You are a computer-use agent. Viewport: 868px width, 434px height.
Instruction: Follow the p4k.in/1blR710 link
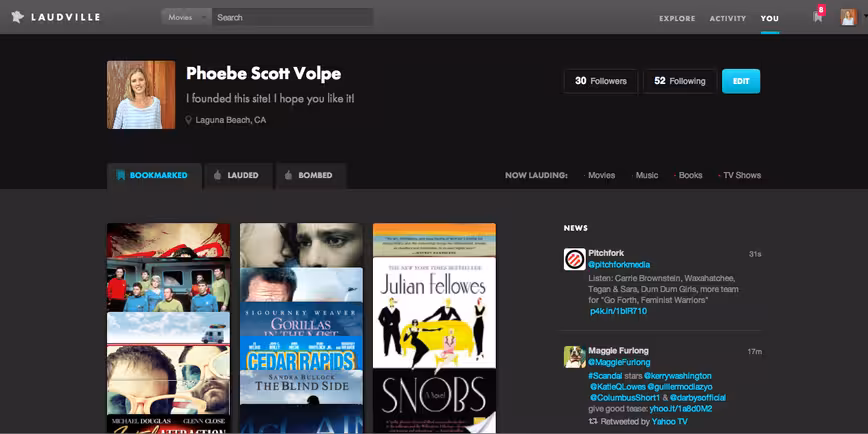pyautogui.click(x=618, y=311)
